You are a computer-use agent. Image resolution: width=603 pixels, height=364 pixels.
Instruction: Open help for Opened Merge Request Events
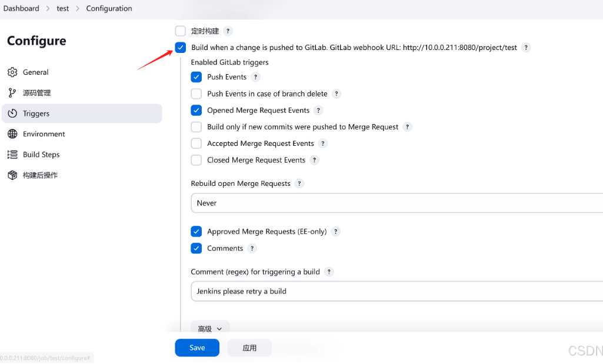click(318, 111)
